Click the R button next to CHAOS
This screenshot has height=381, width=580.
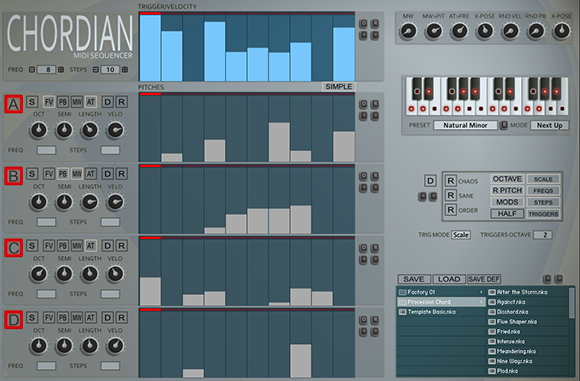click(x=450, y=181)
